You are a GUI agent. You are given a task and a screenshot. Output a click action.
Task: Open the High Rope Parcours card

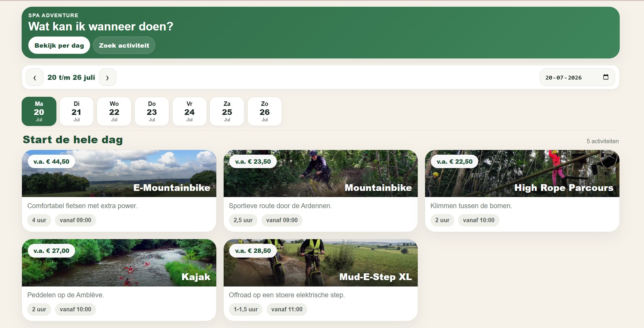click(522, 191)
